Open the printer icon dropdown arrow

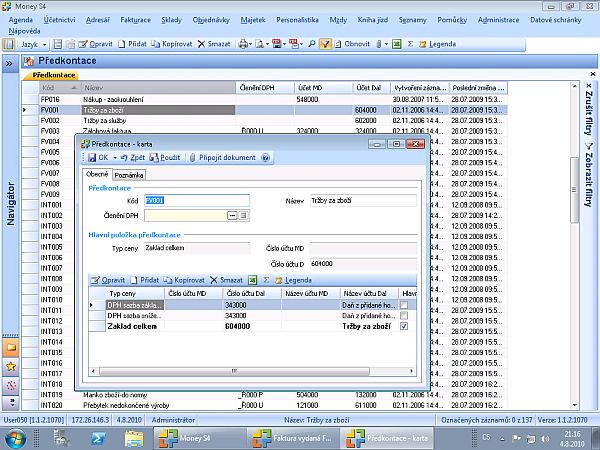[x=250, y=44]
